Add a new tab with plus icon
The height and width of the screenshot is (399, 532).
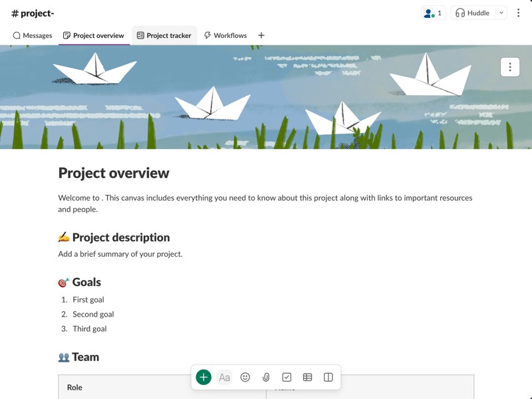[261, 35]
